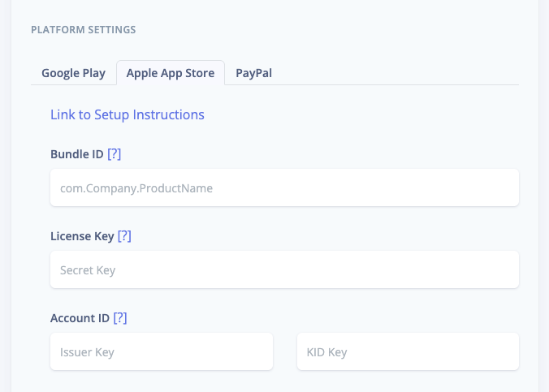Image resolution: width=549 pixels, height=392 pixels.
Task: Switch to the Google Play tab
Action: [73, 73]
